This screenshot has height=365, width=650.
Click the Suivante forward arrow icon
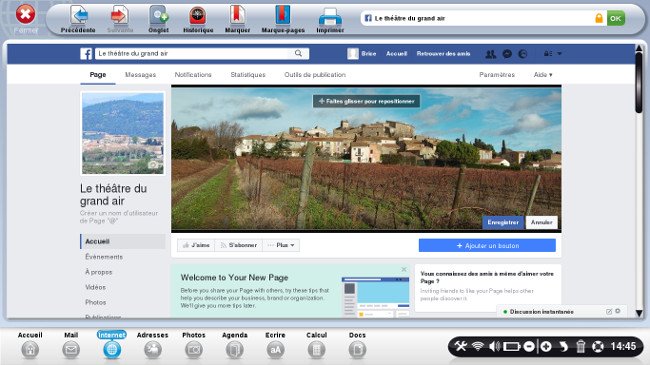click(119, 15)
